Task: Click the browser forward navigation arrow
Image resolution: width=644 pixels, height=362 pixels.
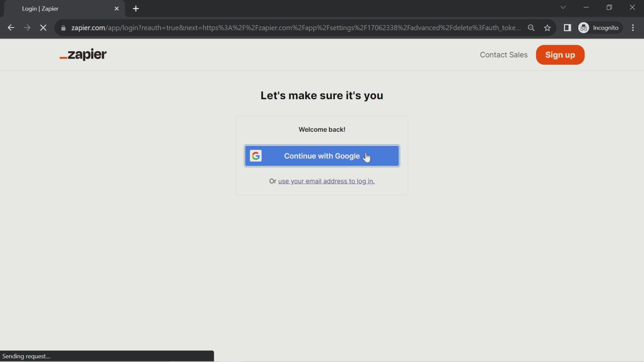Action: click(x=27, y=27)
